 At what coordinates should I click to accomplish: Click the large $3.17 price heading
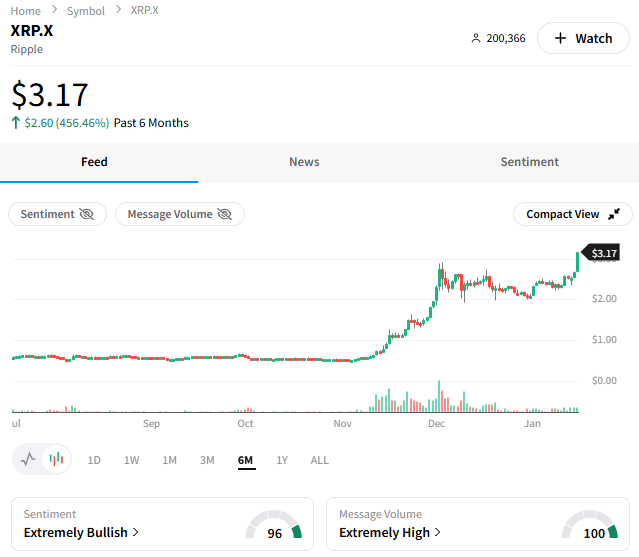pyautogui.click(x=50, y=95)
